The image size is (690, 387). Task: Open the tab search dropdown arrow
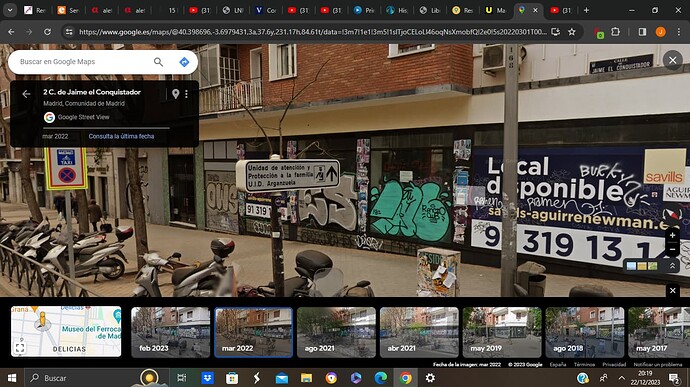[x=10, y=10]
